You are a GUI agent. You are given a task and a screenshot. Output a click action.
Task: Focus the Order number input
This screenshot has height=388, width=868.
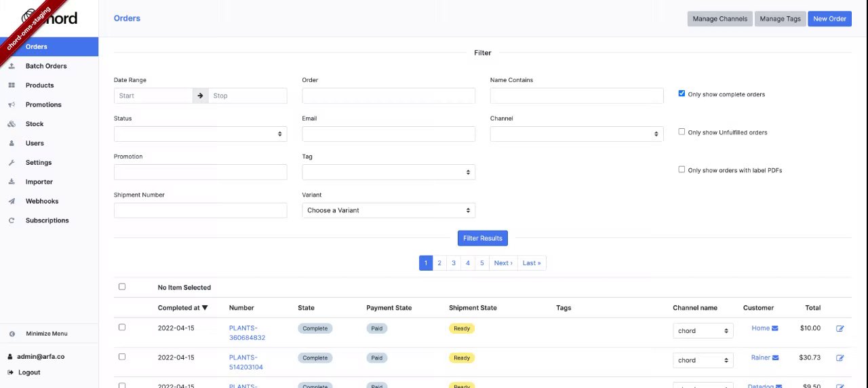(x=389, y=96)
